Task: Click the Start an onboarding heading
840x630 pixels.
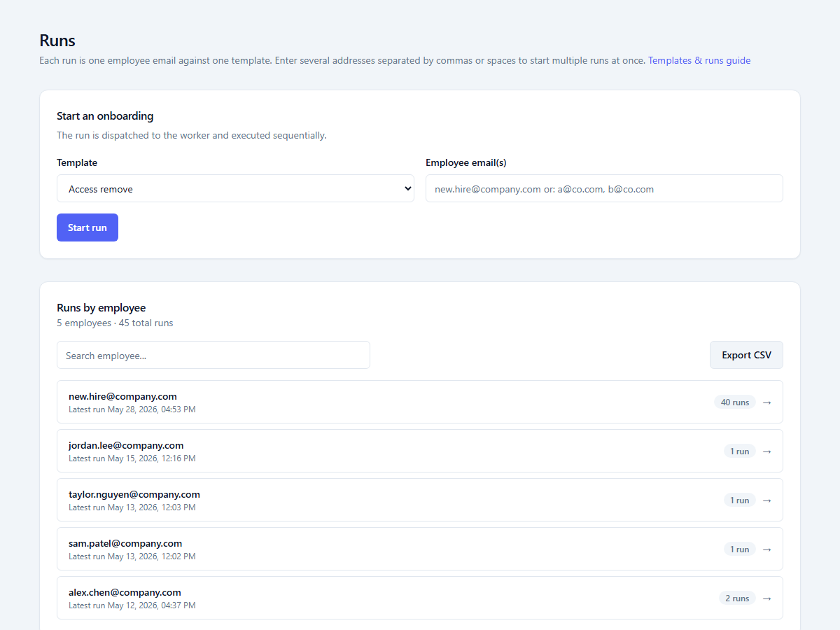Action: 105,116
